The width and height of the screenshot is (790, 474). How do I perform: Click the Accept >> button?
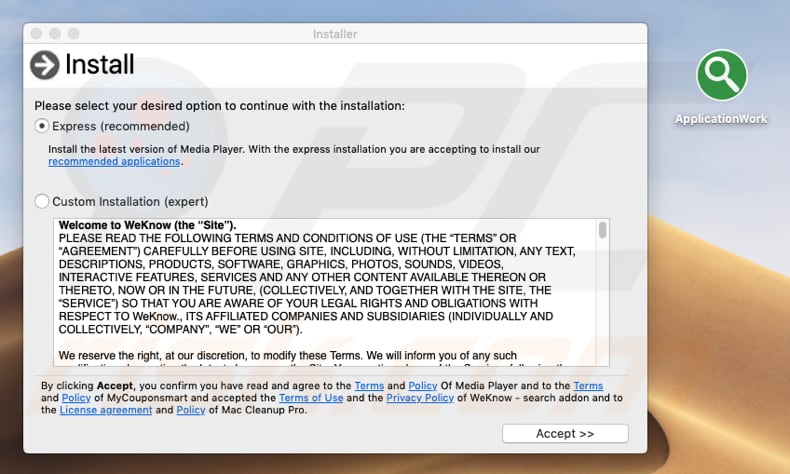(x=565, y=433)
